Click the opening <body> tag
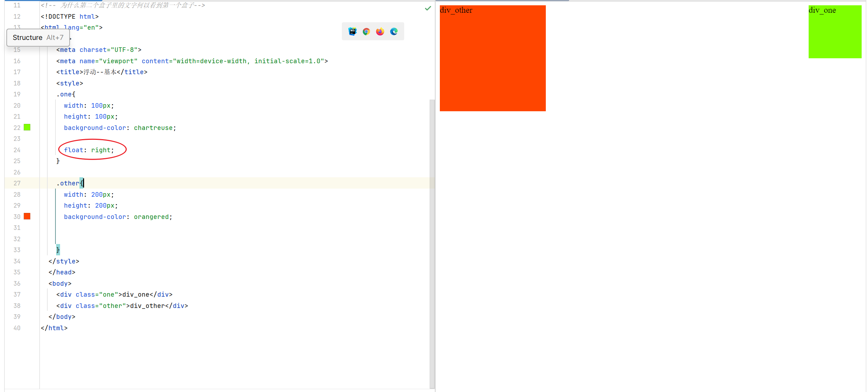Image resolution: width=868 pixels, height=392 pixels. coord(60,284)
